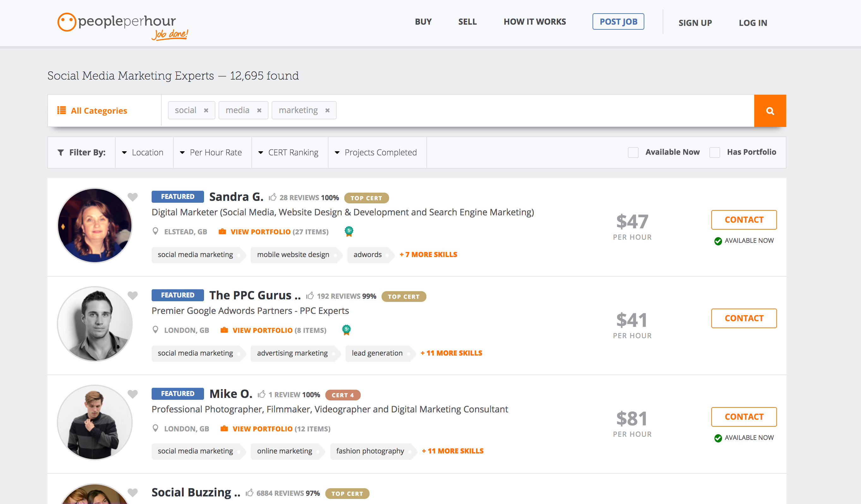Contact The PPC Gurus

tap(744, 318)
